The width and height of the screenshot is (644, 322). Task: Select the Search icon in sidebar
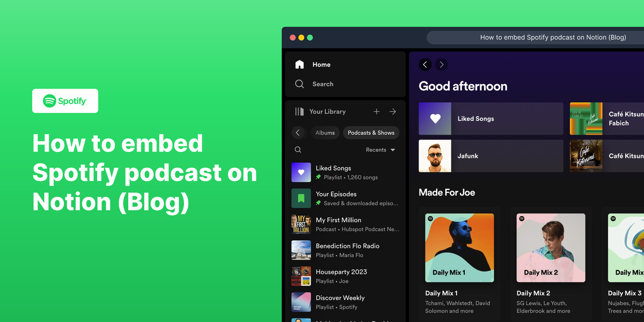[299, 84]
